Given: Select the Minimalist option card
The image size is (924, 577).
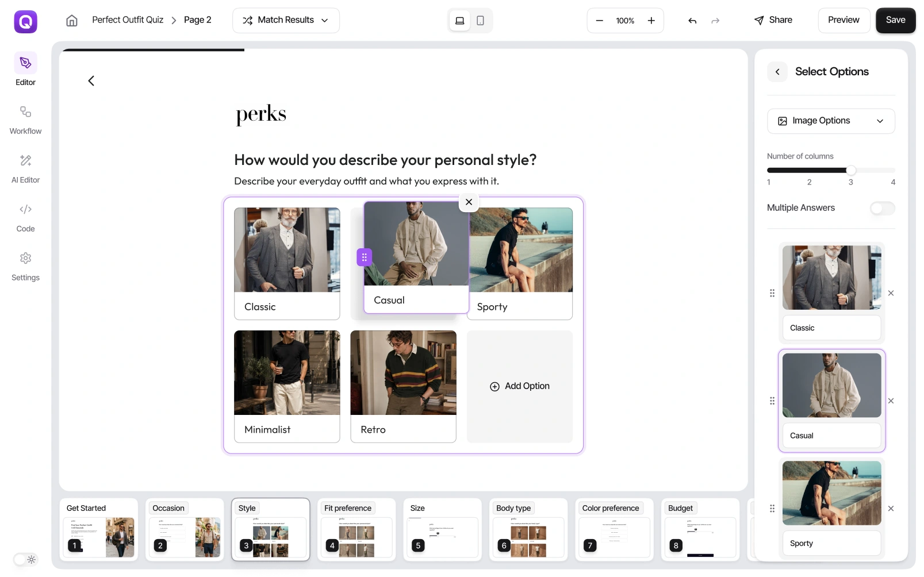Looking at the screenshot, I should pyautogui.click(x=287, y=386).
